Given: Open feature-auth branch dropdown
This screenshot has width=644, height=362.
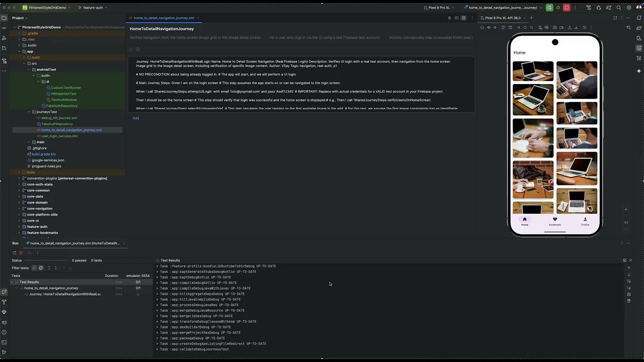Looking at the screenshot, I should 94,8.
